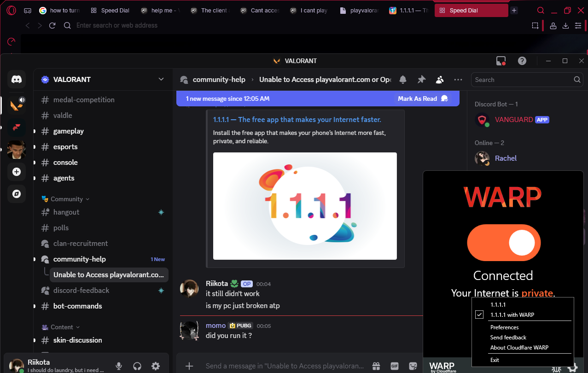
Task: Click the WARP settings gear icon
Action: click(572, 367)
